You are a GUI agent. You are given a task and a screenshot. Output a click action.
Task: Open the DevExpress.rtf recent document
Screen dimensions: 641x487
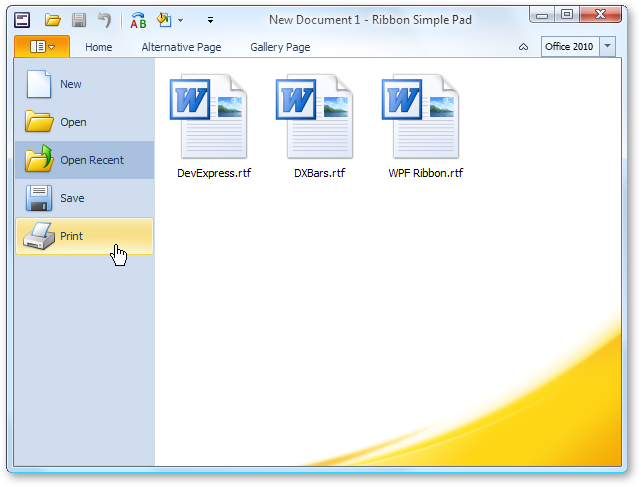214,127
